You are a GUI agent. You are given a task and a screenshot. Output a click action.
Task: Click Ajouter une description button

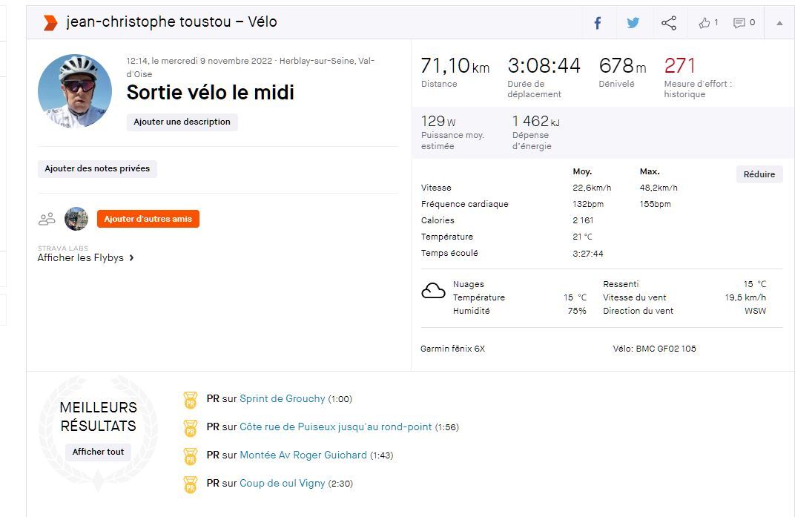tap(182, 122)
